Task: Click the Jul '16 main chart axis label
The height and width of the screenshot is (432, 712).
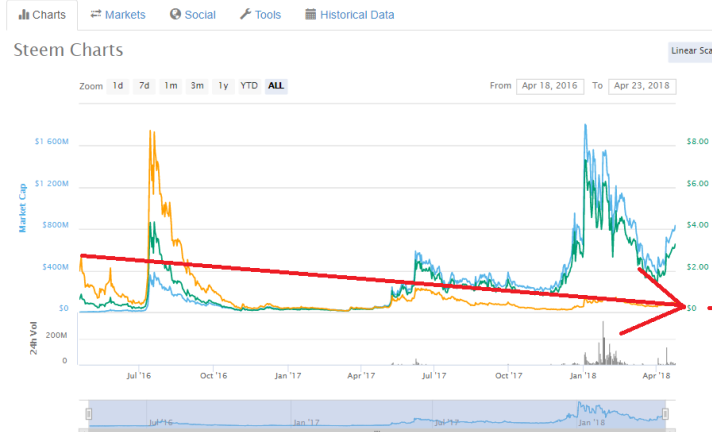Action: pyautogui.click(x=139, y=376)
